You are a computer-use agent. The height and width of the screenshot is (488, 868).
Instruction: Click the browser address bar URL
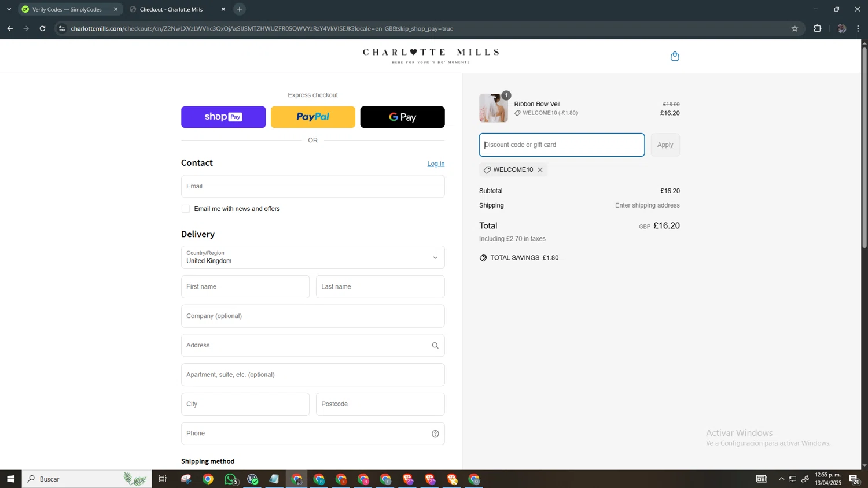(262, 28)
